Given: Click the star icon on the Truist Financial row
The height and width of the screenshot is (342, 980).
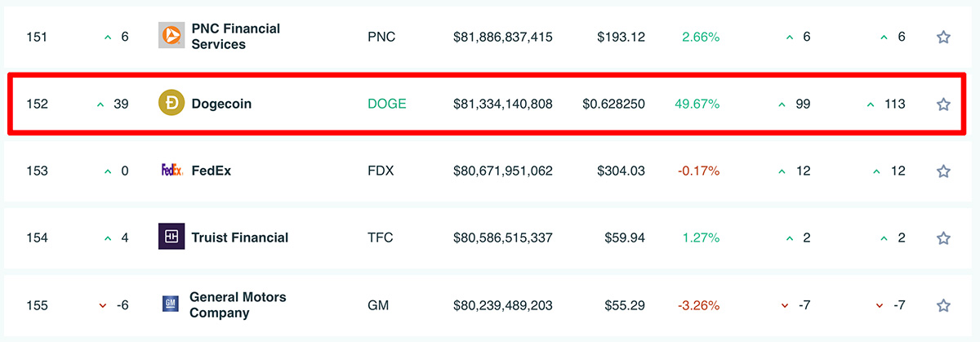Looking at the screenshot, I should [x=943, y=238].
